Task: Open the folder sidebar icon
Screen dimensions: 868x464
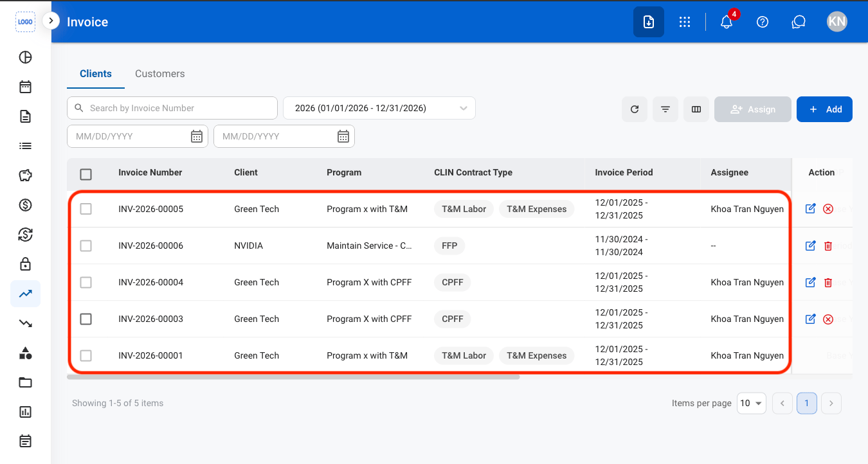Action: [x=25, y=382]
